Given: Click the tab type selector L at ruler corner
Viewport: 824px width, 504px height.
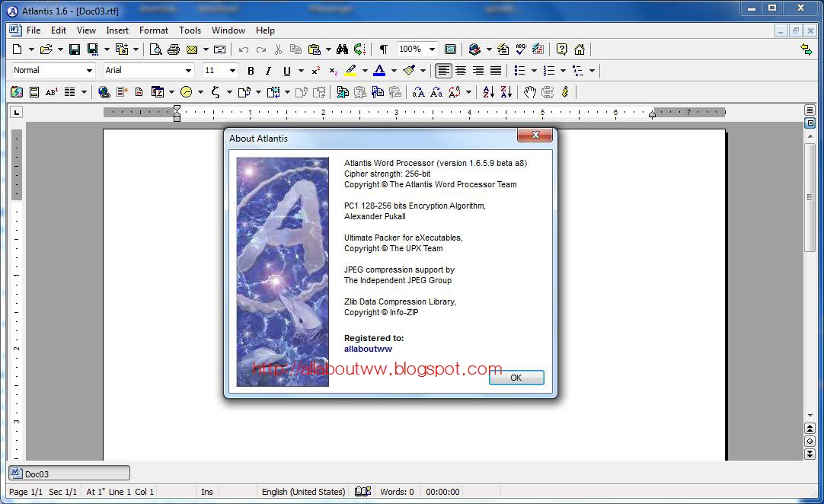Looking at the screenshot, I should click(17, 112).
